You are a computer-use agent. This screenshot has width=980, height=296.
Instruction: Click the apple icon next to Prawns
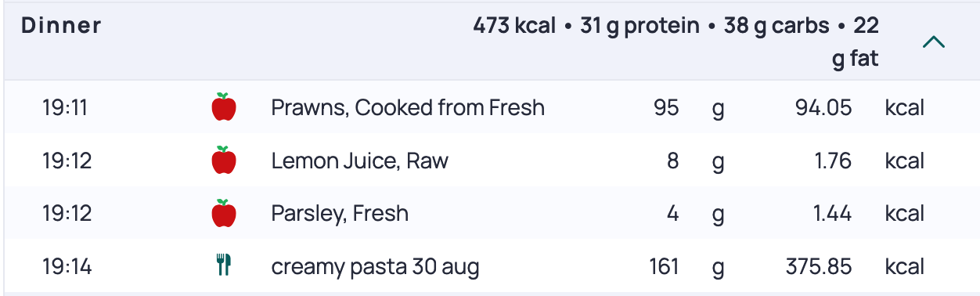tap(224, 106)
